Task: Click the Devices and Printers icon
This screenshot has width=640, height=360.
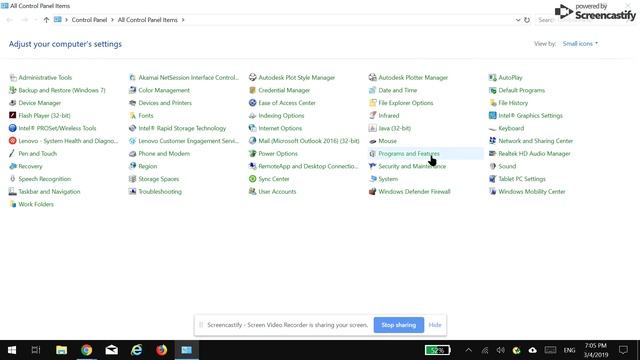Action: [132, 103]
